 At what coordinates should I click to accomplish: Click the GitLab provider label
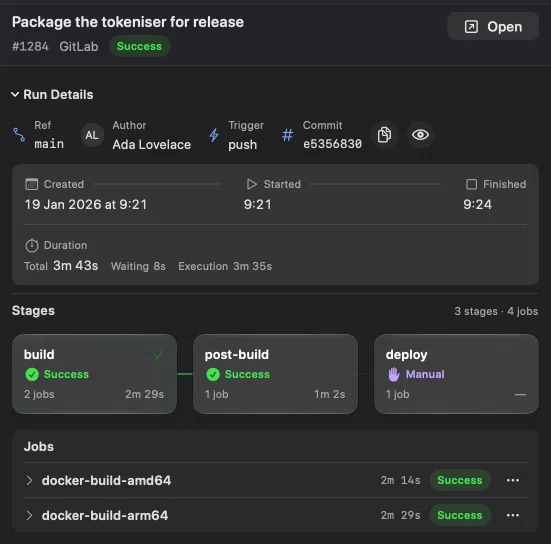click(x=79, y=46)
